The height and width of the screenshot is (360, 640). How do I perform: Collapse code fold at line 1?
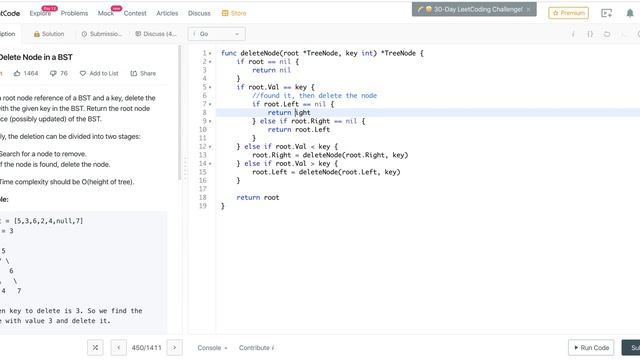pyautogui.click(x=210, y=53)
